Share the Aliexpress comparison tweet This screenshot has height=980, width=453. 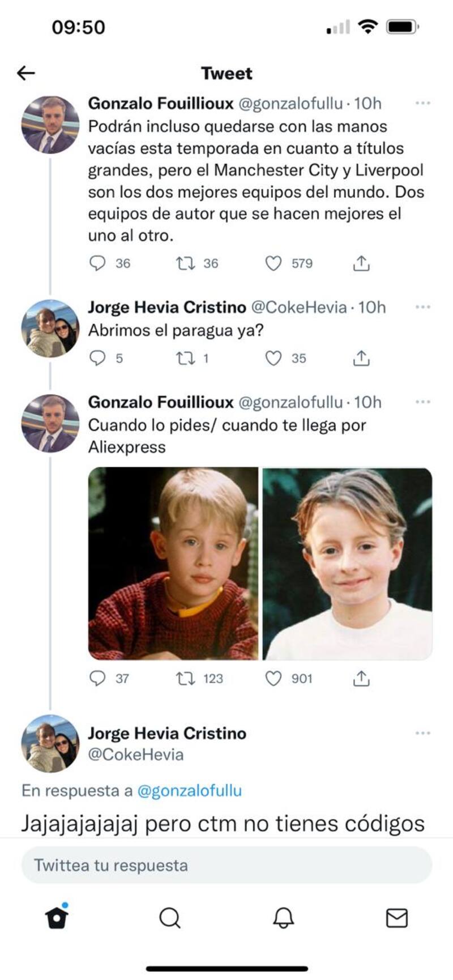361,678
